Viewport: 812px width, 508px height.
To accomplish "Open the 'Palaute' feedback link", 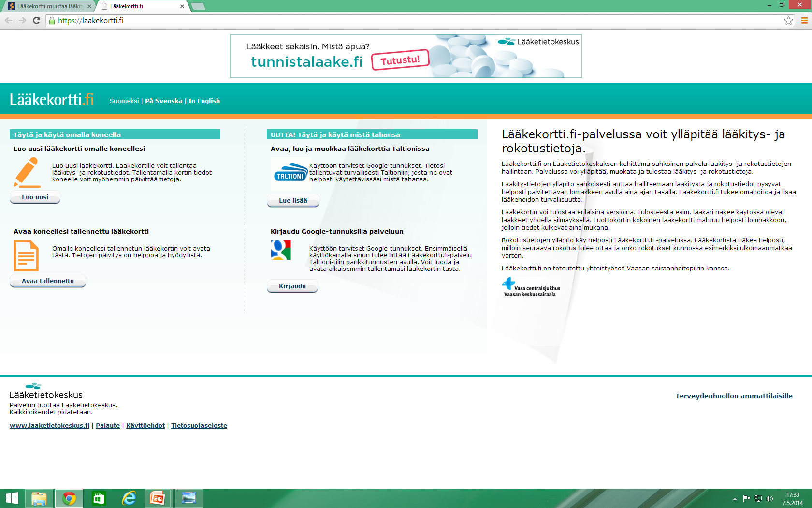I will [108, 425].
